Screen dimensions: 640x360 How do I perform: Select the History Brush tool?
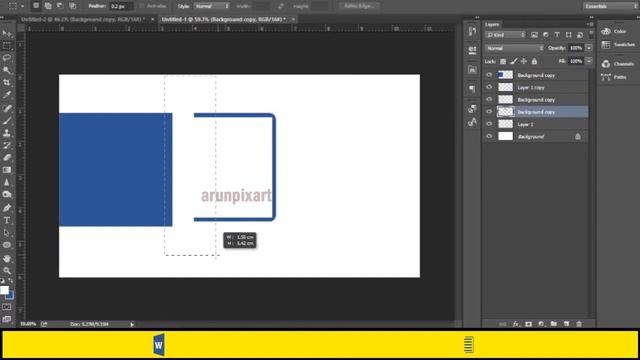pyautogui.click(x=7, y=145)
